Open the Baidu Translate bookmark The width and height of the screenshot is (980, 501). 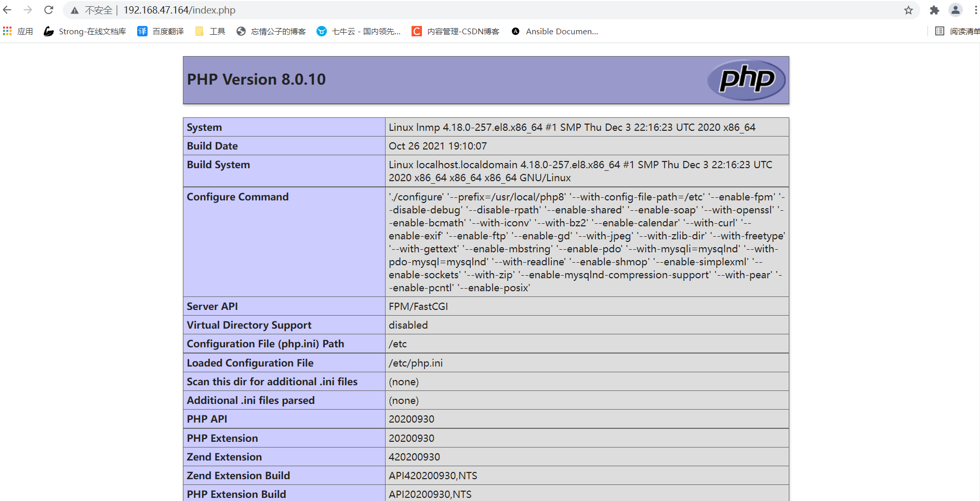pyautogui.click(x=161, y=31)
